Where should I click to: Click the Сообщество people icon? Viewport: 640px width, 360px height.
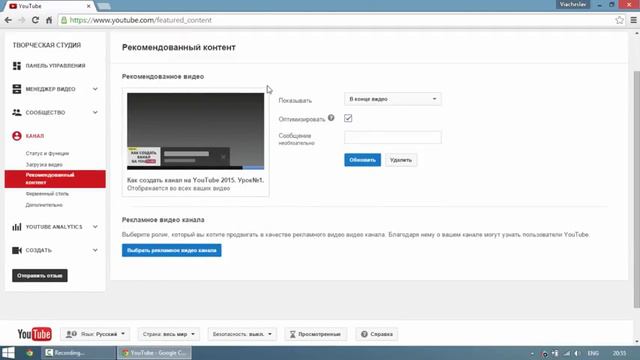(x=17, y=112)
